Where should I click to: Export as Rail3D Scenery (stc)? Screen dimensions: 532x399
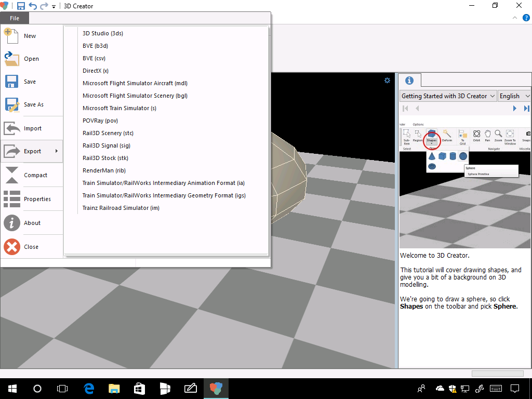point(108,133)
